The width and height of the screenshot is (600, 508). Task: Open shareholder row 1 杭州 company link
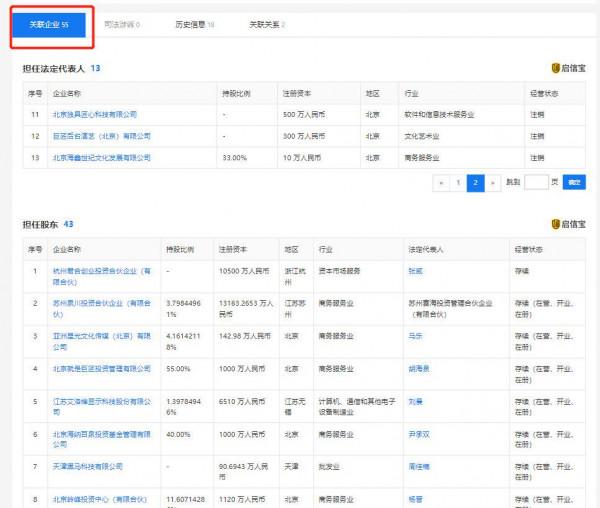click(x=101, y=277)
